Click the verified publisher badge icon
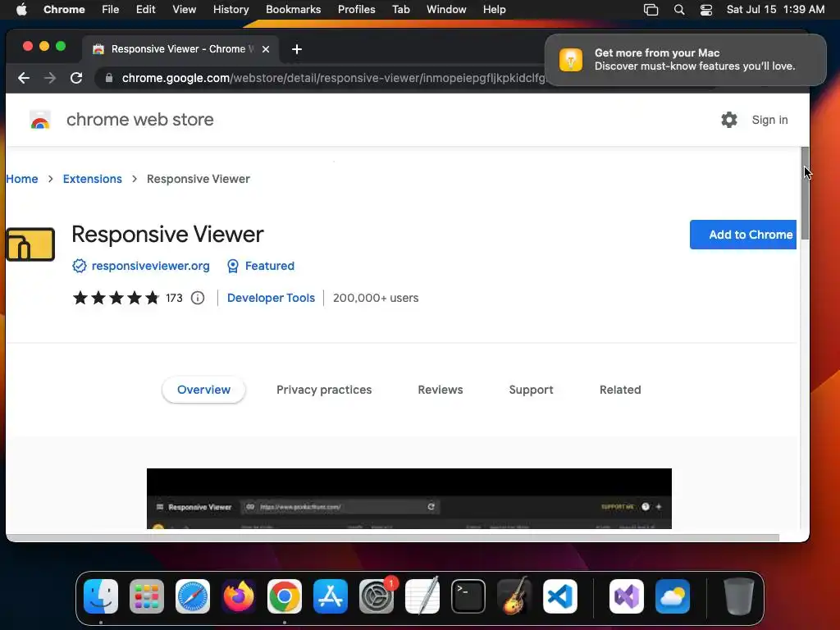This screenshot has height=630, width=840. [80, 267]
